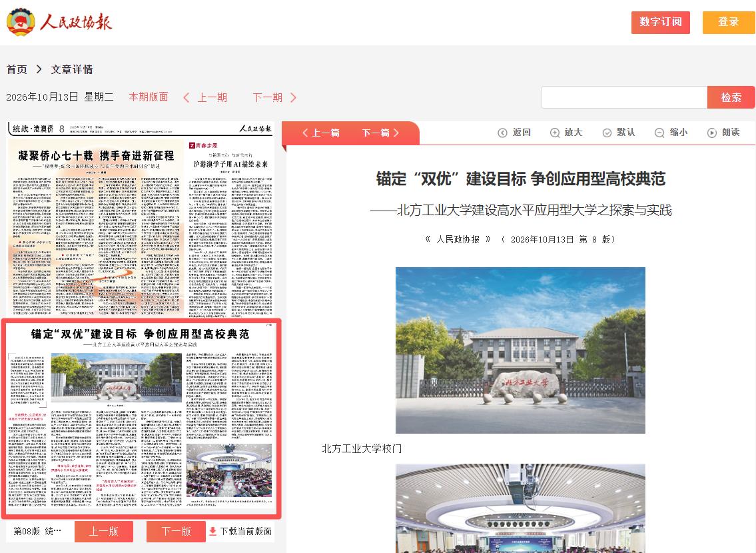756x553 pixels.
Task: Open 下一篇 next article tab
Action: pyautogui.click(x=380, y=133)
